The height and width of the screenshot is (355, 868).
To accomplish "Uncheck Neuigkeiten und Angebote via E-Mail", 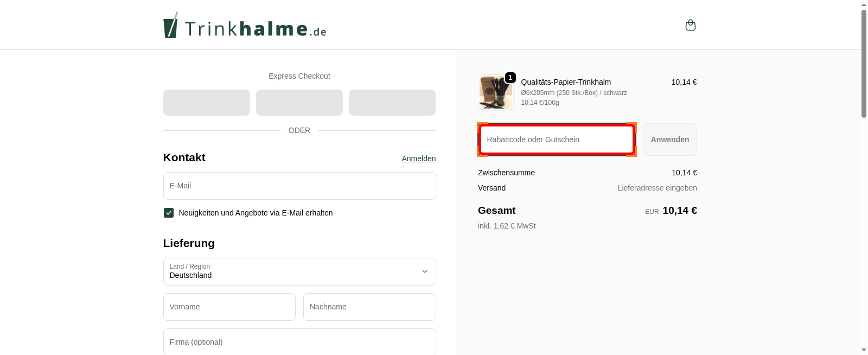I will (x=169, y=213).
